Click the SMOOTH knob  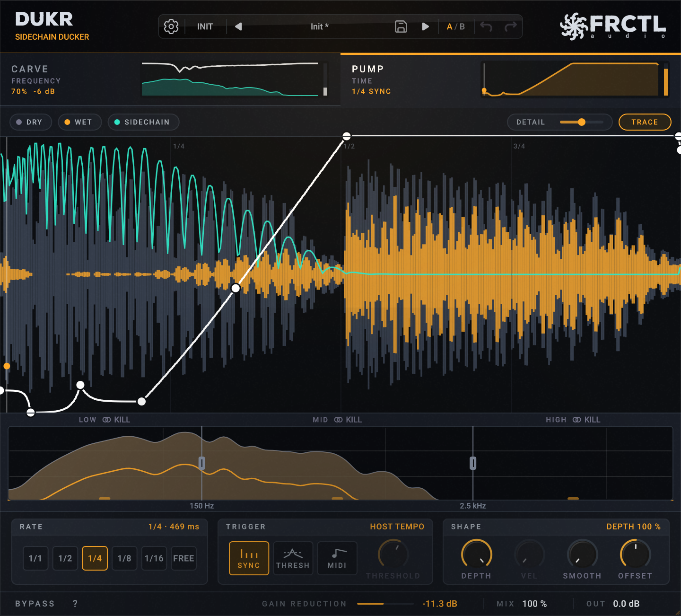click(x=582, y=554)
